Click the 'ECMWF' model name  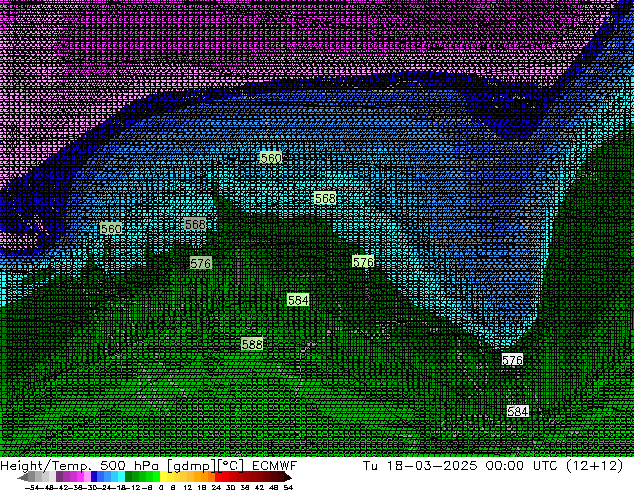click(275, 466)
